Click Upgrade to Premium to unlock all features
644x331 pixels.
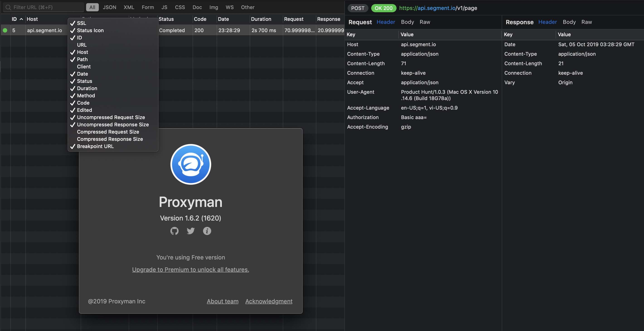click(190, 270)
